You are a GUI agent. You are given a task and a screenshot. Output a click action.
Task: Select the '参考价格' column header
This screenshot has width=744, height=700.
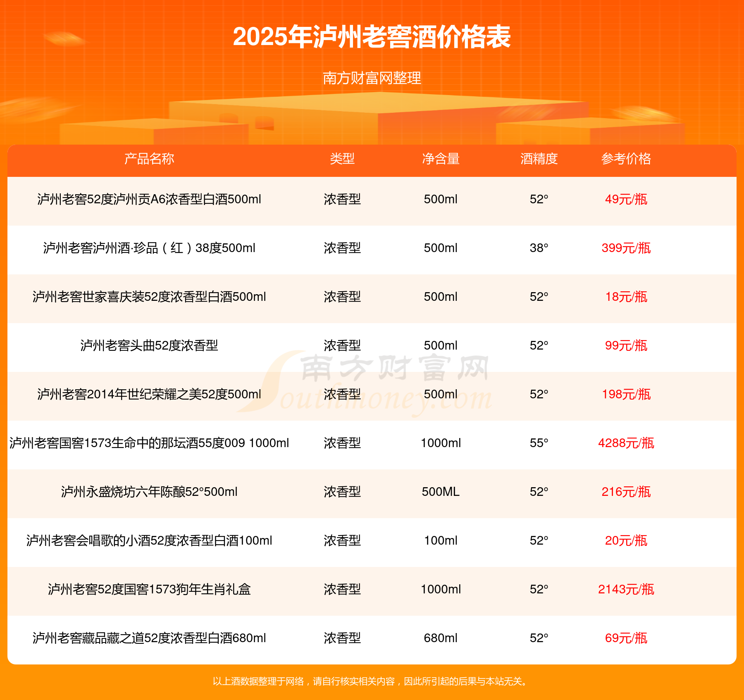pyautogui.click(x=626, y=159)
